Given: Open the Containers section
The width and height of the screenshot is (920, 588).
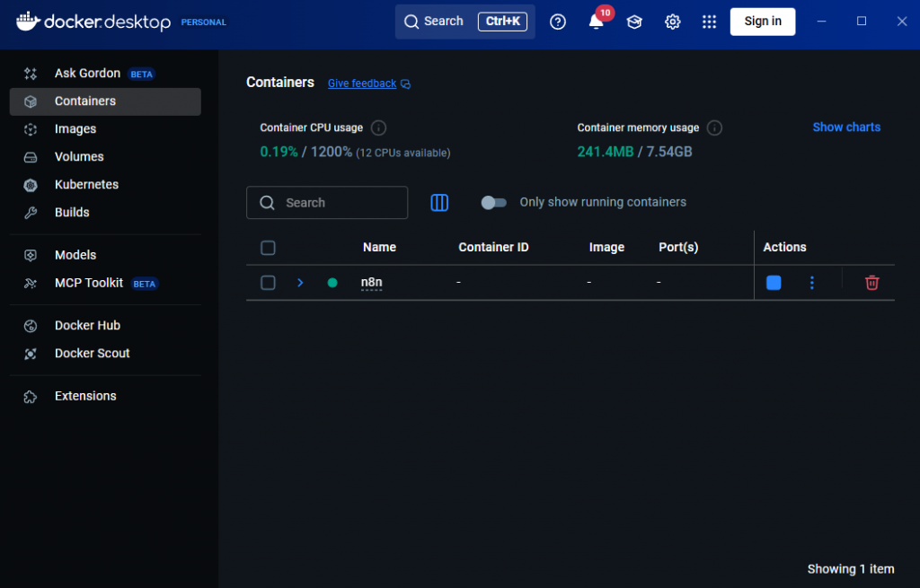Looking at the screenshot, I should pyautogui.click(x=105, y=101).
